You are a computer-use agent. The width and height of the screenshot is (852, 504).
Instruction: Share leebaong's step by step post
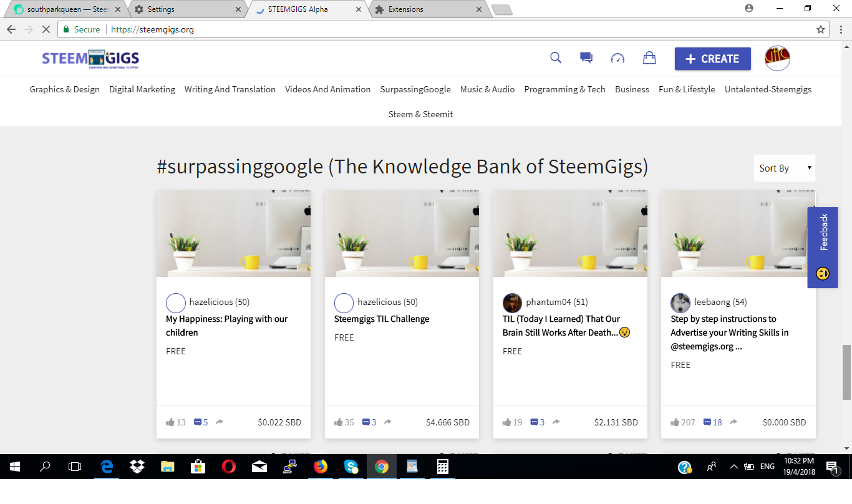pyautogui.click(x=733, y=422)
